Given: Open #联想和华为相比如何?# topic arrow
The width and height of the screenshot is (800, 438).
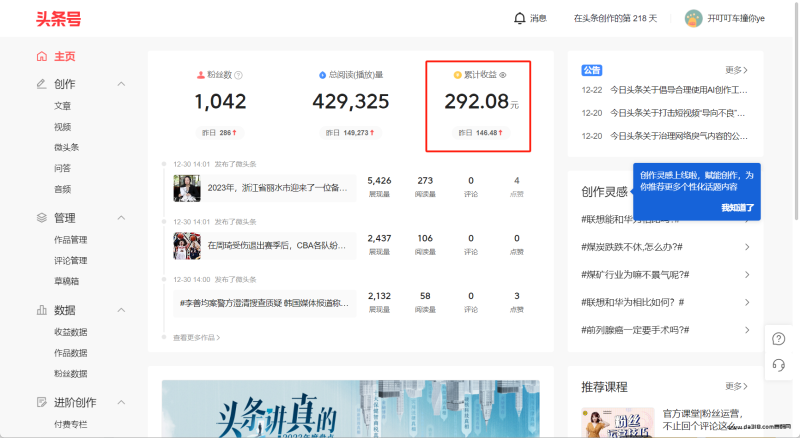Looking at the screenshot, I should (x=747, y=302).
